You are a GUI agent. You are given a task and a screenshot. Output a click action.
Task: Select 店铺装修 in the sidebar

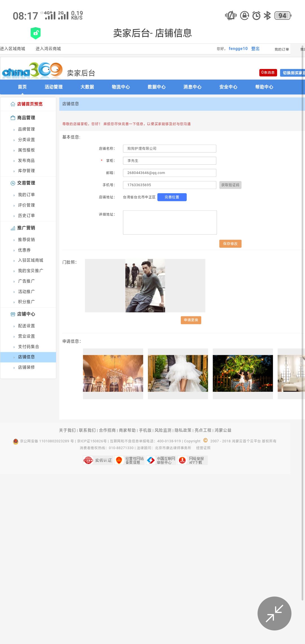pyautogui.click(x=26, y=367)
